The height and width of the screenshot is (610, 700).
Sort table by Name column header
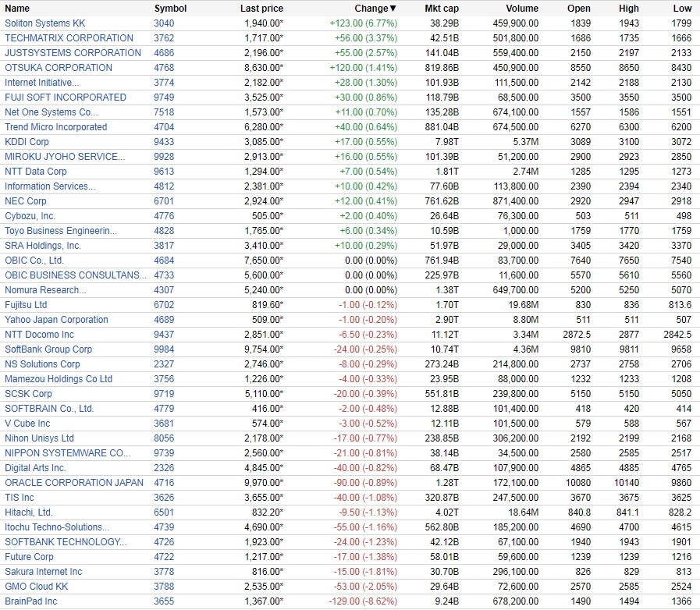pyautogui.click(x=17, y=9)
